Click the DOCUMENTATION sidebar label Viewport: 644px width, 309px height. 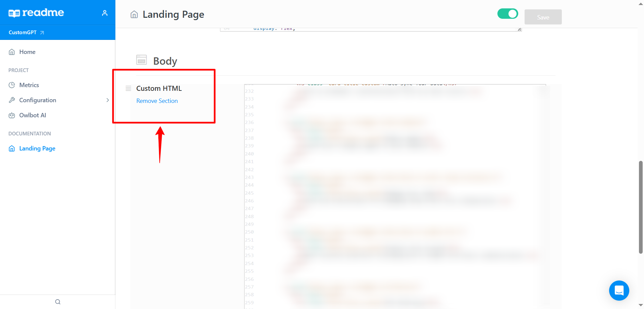tap(30, 134)
